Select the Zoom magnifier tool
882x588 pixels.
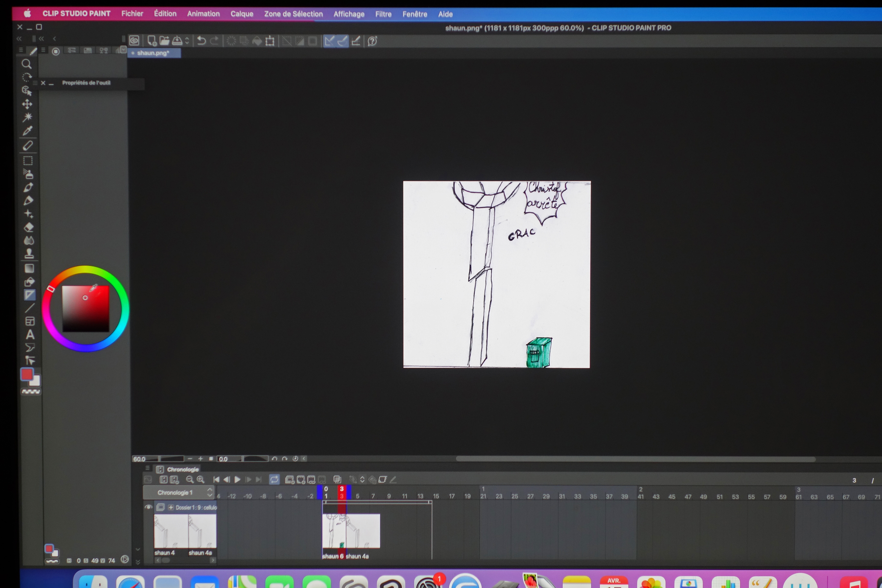[26, 64]
